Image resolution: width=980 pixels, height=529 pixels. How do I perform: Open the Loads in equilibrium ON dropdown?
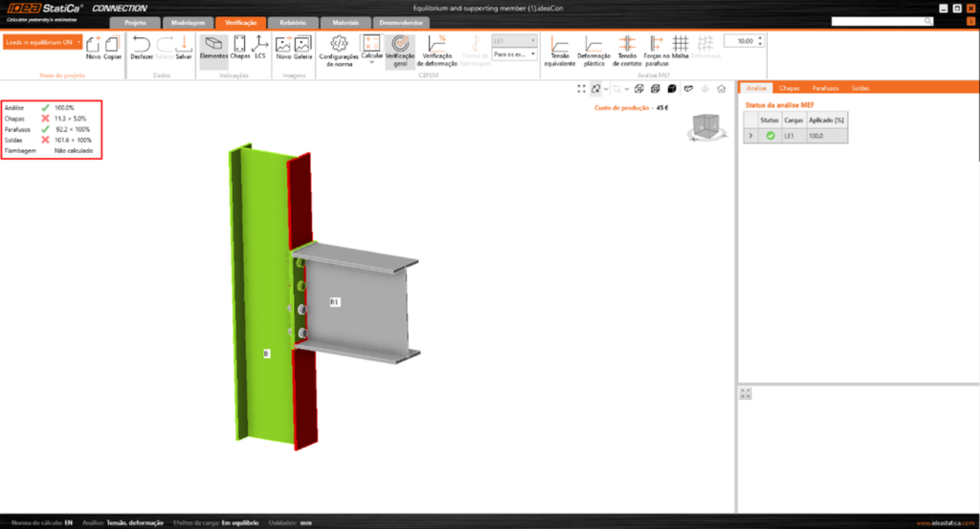tap(79, 43)
